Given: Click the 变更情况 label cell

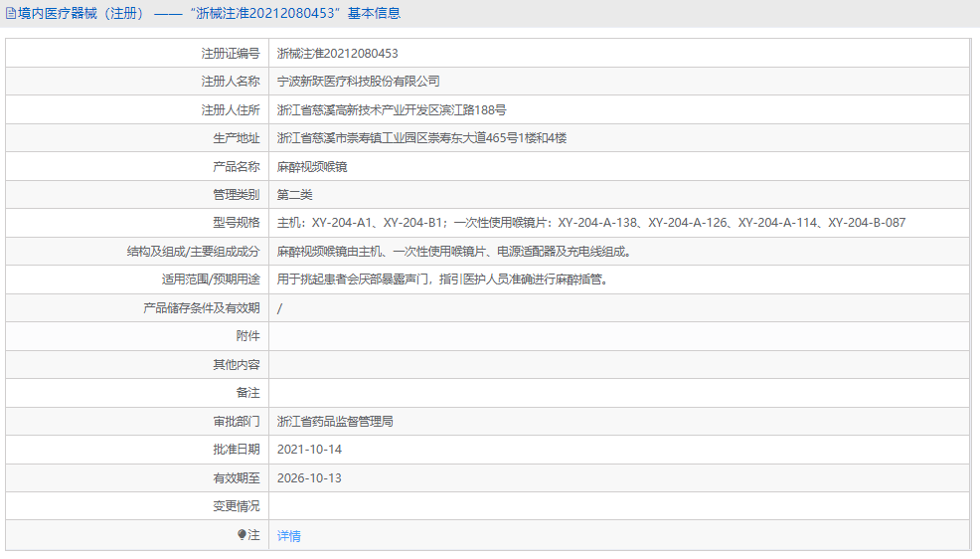Looking at the screenshot, I should point(137,506).
